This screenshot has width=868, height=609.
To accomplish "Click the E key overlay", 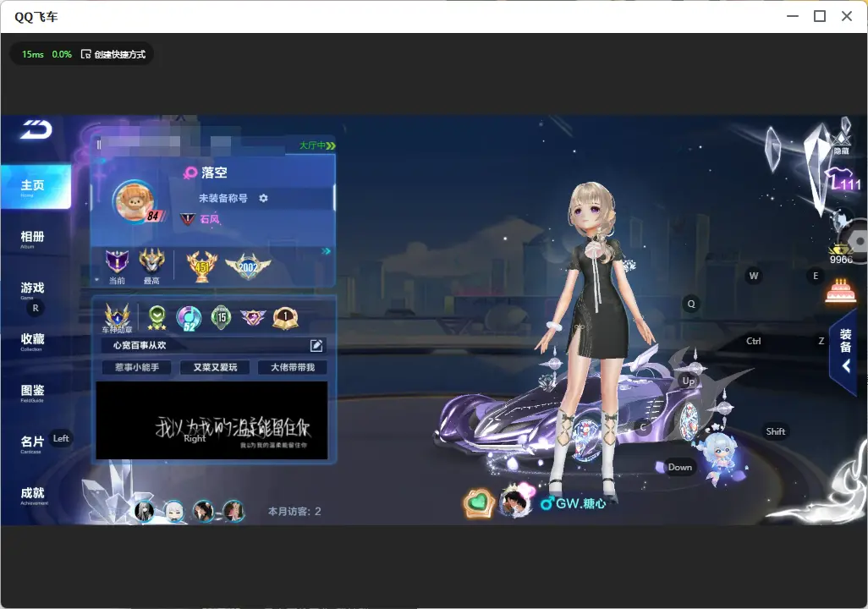I will click(x=816, y=276).
